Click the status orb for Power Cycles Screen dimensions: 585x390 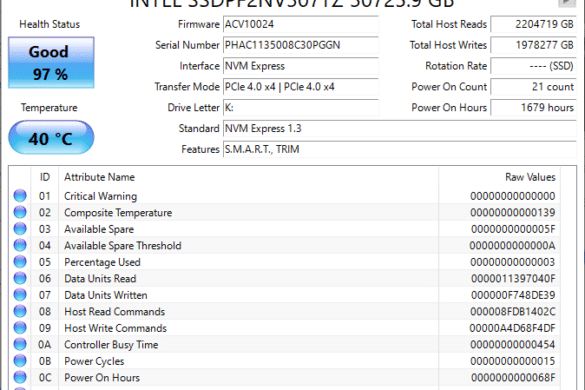tap(20, 361)
